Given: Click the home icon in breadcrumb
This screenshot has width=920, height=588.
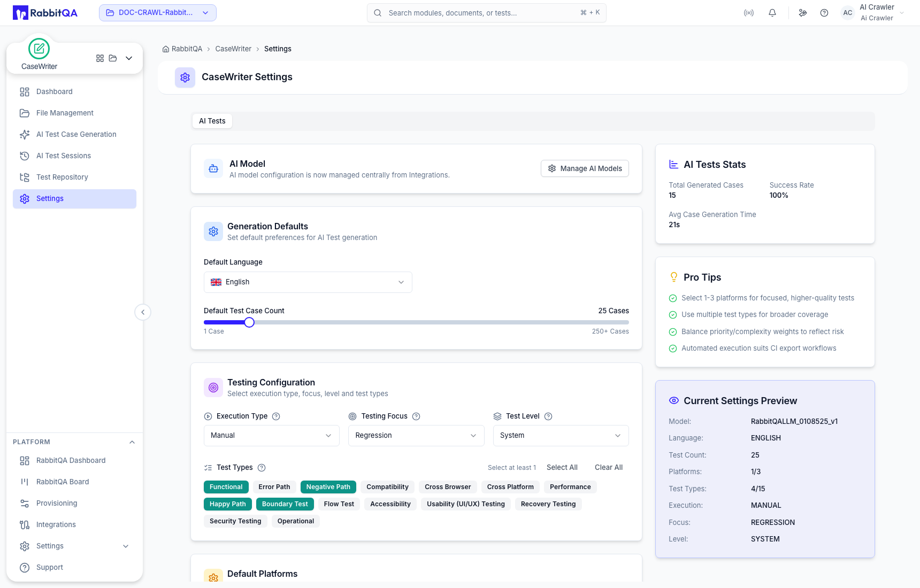Looking at the screenshot, I should tap(166, 49).
